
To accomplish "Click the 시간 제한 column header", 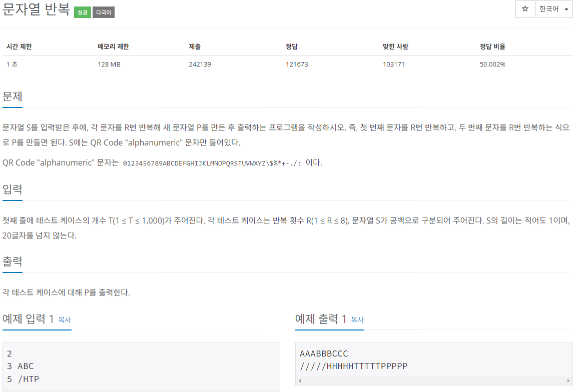I will click(x=20, y=46).
